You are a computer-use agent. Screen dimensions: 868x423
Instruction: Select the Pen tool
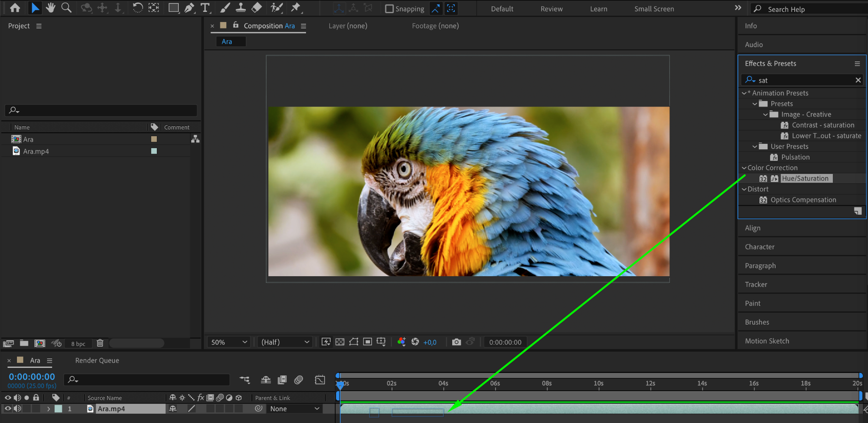click(x=189, y=8)
